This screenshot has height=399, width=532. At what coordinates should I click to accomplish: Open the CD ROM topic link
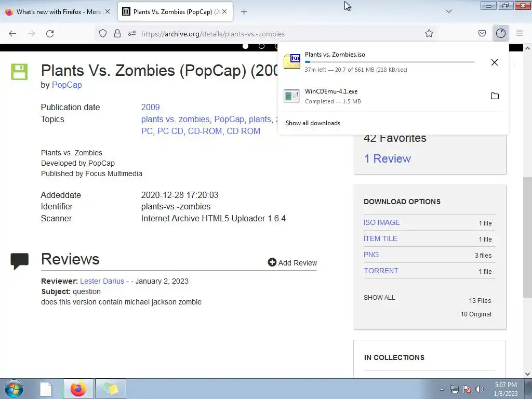point(243,131)
